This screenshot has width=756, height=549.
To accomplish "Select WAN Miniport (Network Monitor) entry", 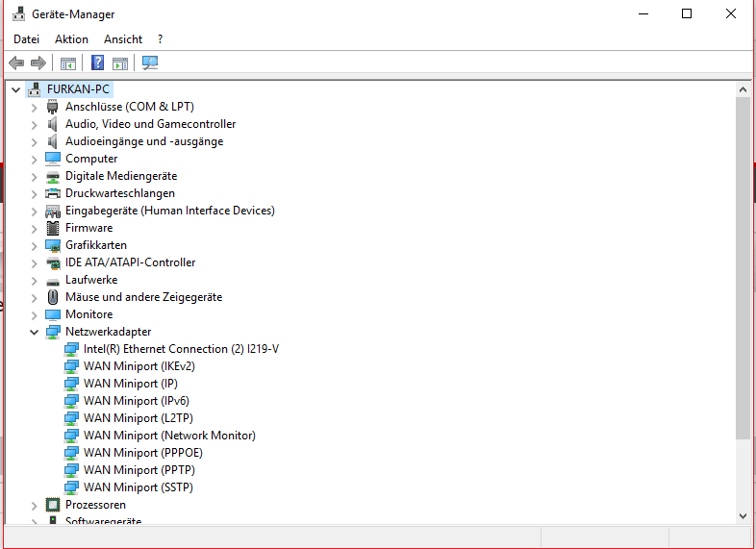I will (169, 436).
